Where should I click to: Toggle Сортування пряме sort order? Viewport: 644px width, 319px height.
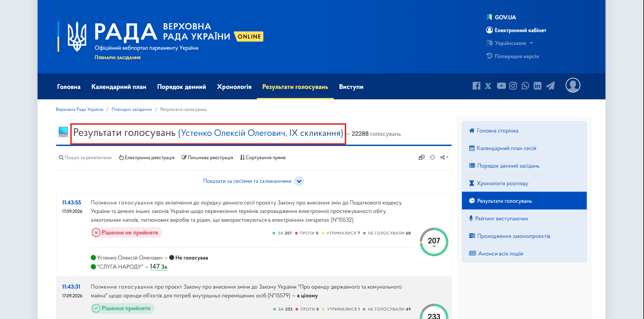tap(263, 157)
